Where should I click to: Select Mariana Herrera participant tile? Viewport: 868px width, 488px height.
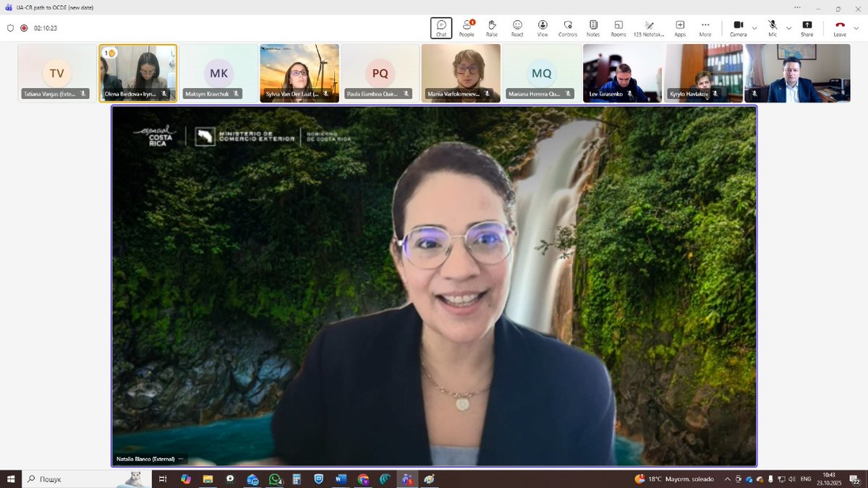pos(542,73)
